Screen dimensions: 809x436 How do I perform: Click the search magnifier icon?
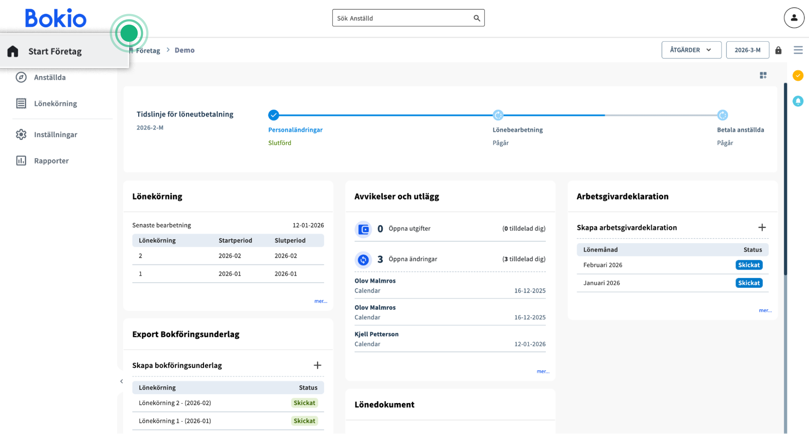pyautogui.click(x=477, y=18)
